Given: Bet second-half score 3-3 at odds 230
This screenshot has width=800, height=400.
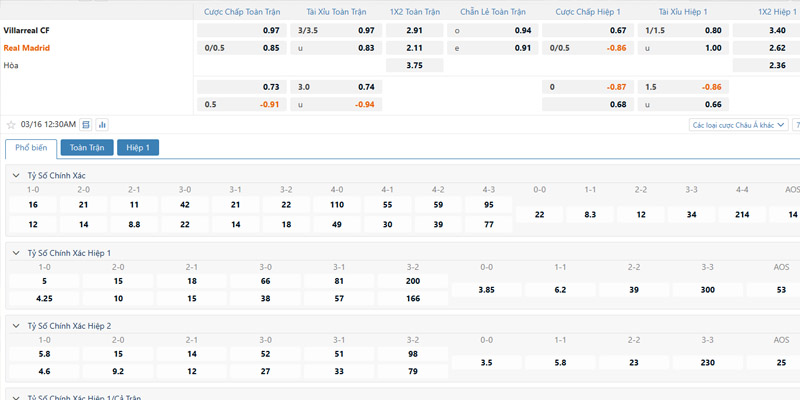Looking at the screenshot, I should click(708, 363).
